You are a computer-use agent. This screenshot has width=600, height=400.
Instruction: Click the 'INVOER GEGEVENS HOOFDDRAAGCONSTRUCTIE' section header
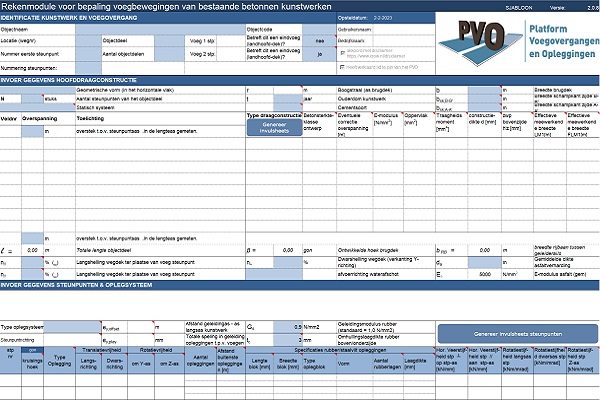coord(69,80)
